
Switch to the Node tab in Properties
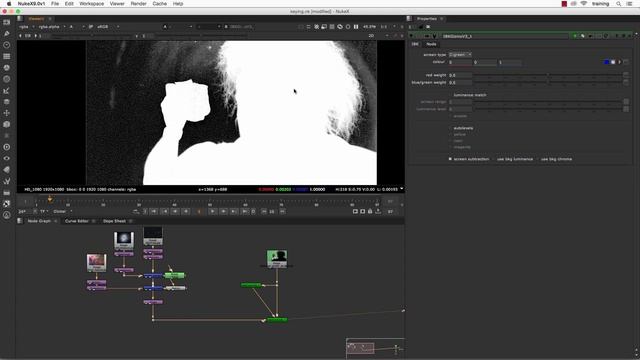(x=431, y=44)
